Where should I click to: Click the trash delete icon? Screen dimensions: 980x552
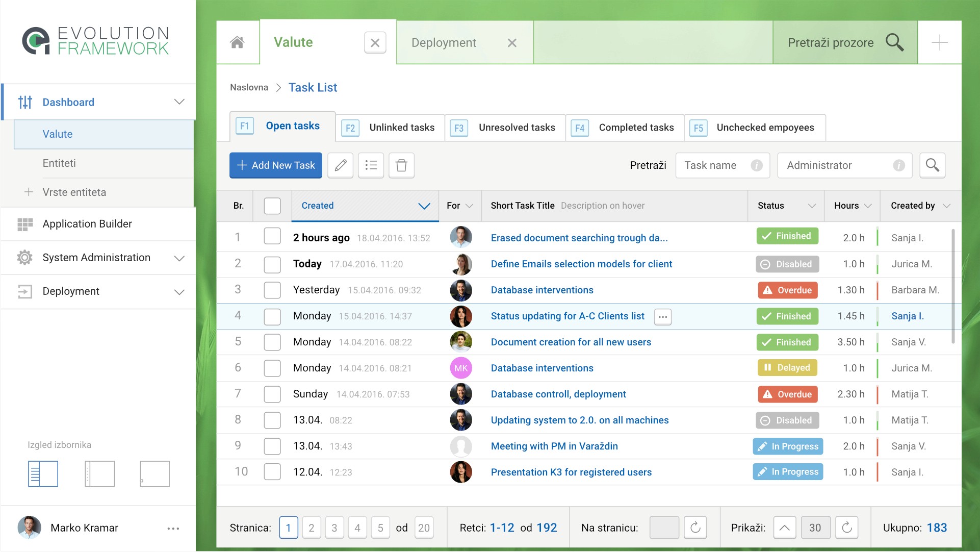pyautogui.click(x=401, y=165)
